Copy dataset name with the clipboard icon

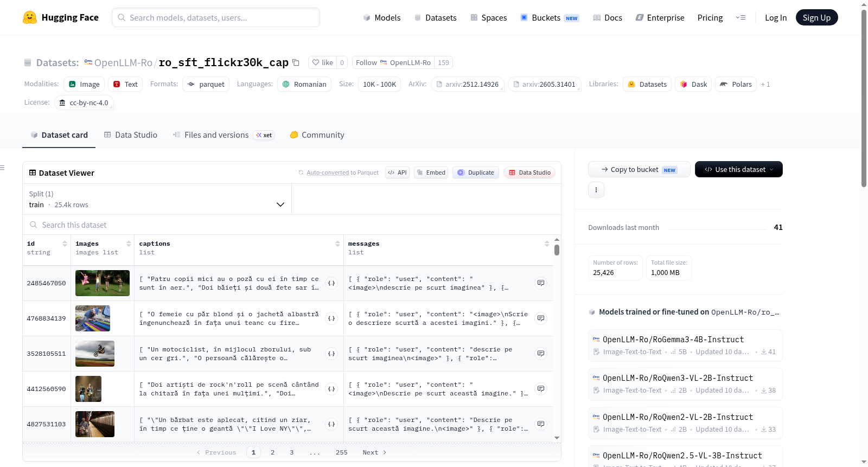point(296,62)
